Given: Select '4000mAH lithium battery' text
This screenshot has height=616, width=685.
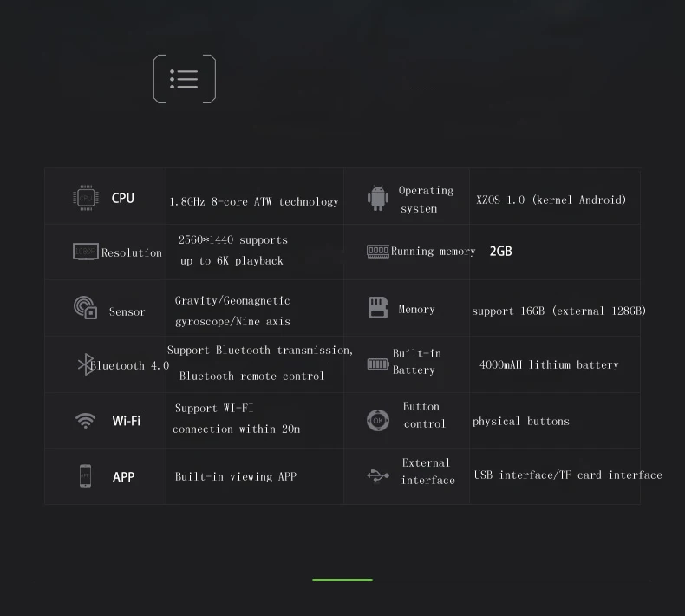Looking at the screenshot, I should (x=549, y=364).
